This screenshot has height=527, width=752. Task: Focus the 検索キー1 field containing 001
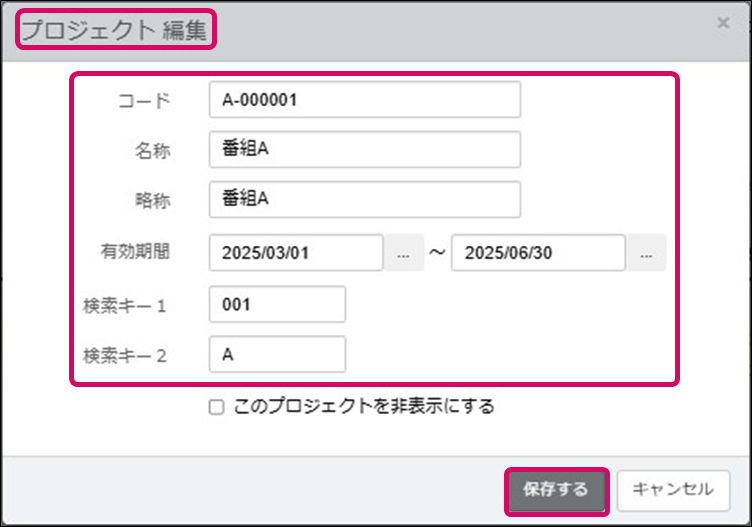click(277, 304)
